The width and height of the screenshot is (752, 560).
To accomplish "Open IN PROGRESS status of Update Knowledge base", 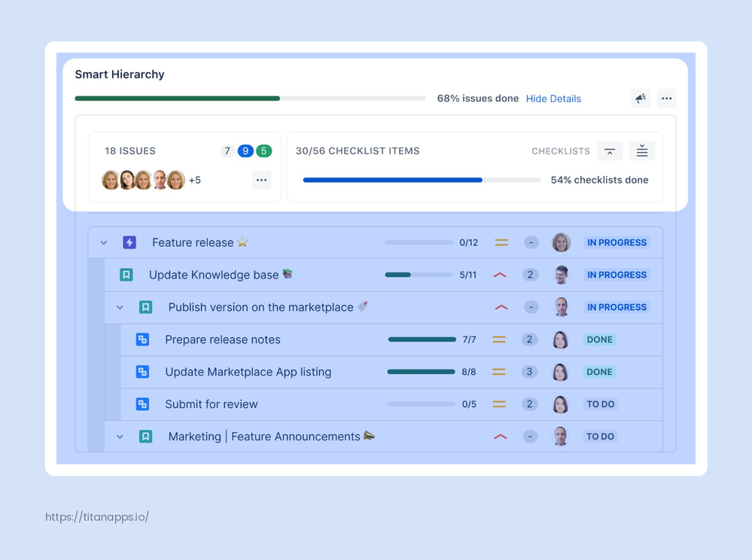I will pyautogui.click(x=617, y=275).
